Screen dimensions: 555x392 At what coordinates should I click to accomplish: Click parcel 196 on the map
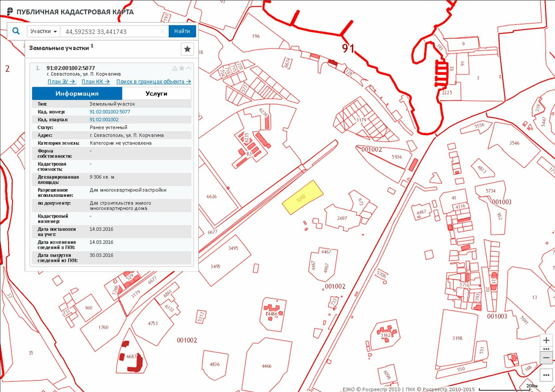tap(256, 36)
